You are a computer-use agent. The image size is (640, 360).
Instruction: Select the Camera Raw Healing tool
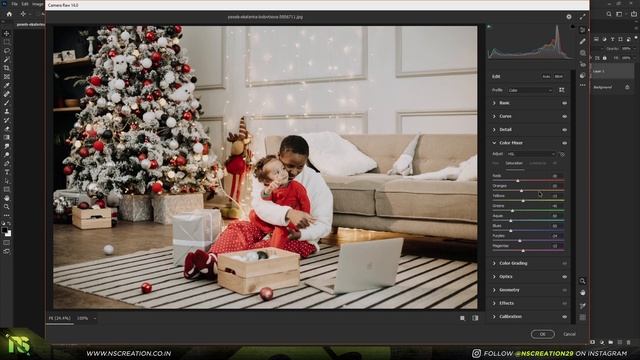pyautogui.click(x=582, y=41)
